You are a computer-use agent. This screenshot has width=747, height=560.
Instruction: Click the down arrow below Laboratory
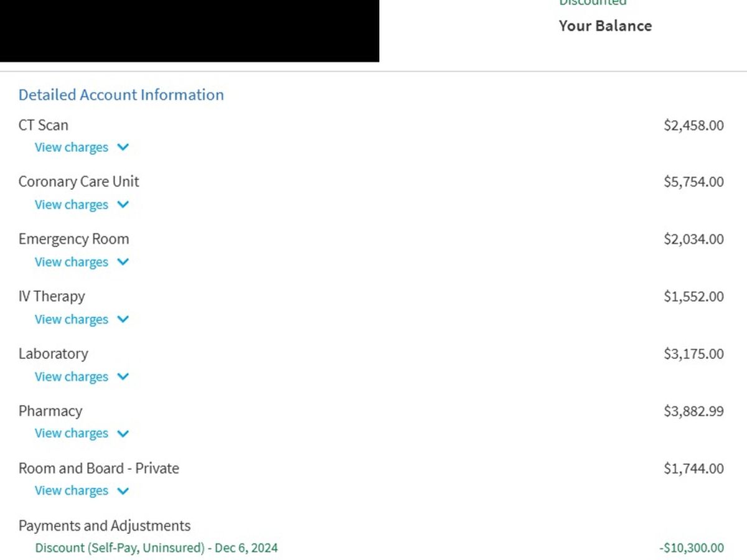click(x=123, y=376)
